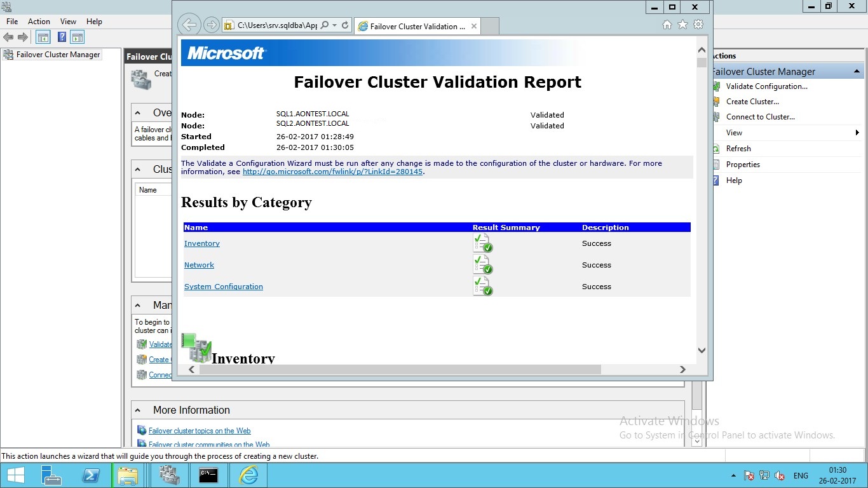Launch PowerShell from the taskbar

[91, 475]
